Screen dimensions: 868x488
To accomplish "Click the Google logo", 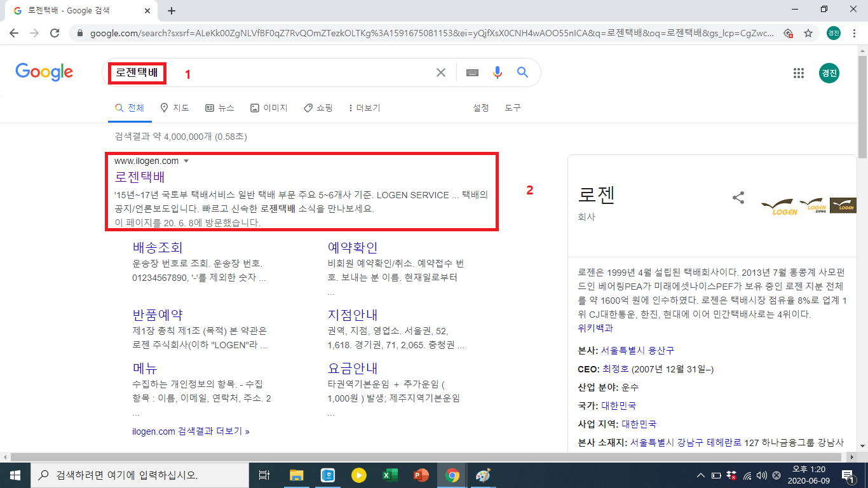I will [x=44, y=72].
